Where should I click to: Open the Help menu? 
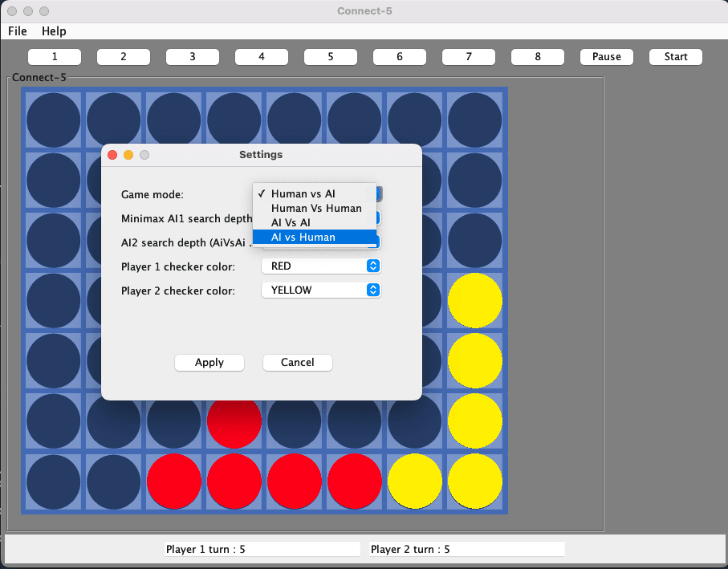[53, 31]
